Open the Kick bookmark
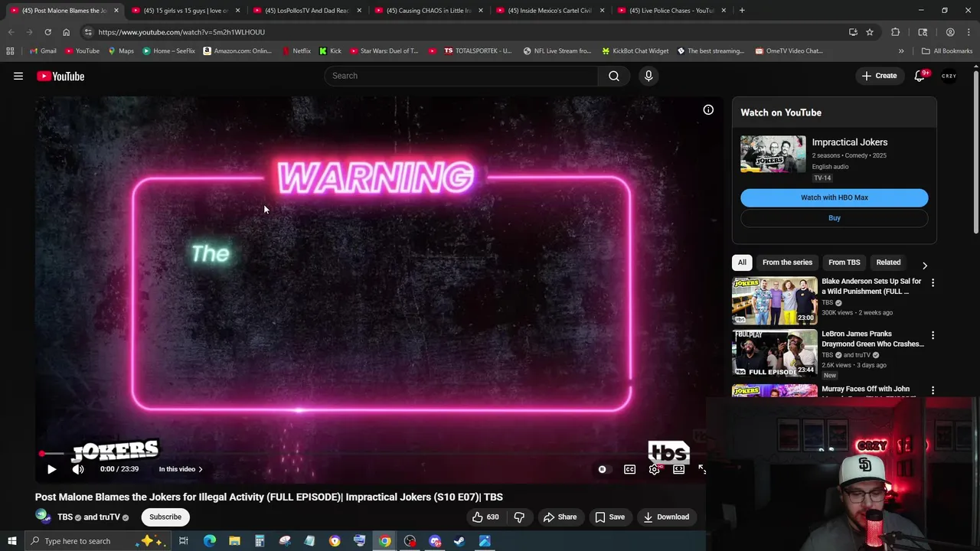Viewport: 980px width, 551px height. point(331,51)
